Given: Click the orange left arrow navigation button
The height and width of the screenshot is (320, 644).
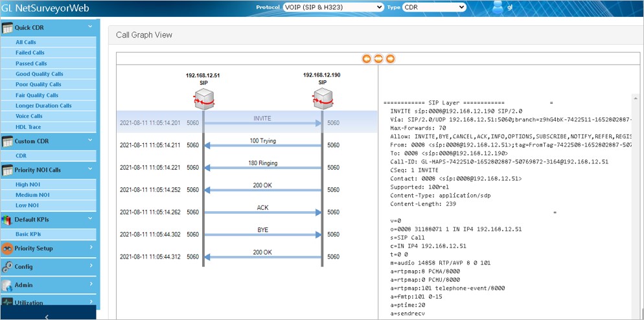Looking at the screenshot, I should pyautogui.click(x=366, y=59).
